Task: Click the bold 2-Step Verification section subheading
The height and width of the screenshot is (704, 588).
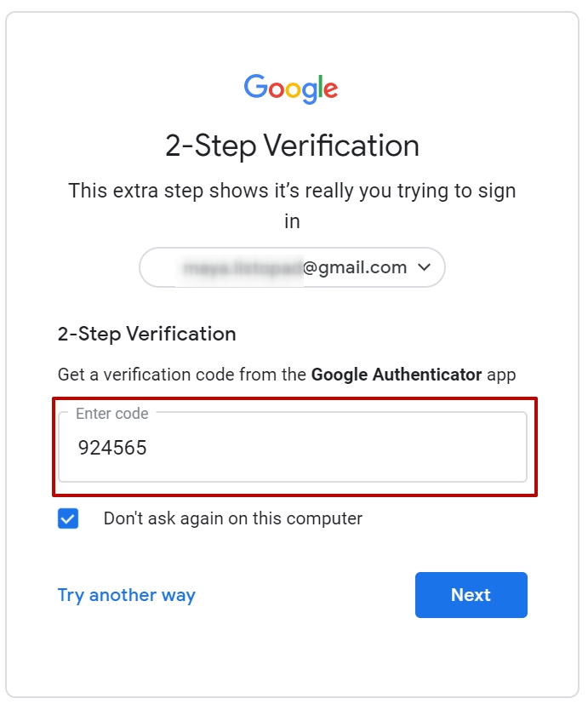Action: [x=146, y=334]
